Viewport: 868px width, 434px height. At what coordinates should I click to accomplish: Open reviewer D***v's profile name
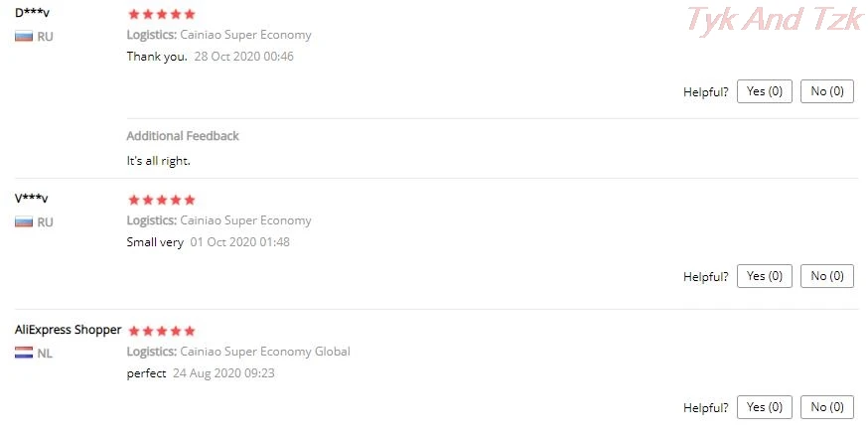coord(32,13)
